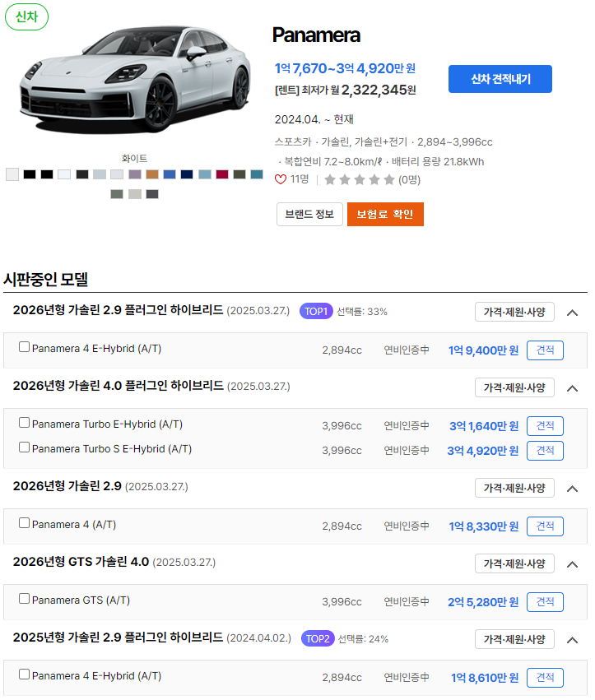Collapse 2026년형 가솔린 2.9 플러그인 하이브리드 section

point(572,313)
